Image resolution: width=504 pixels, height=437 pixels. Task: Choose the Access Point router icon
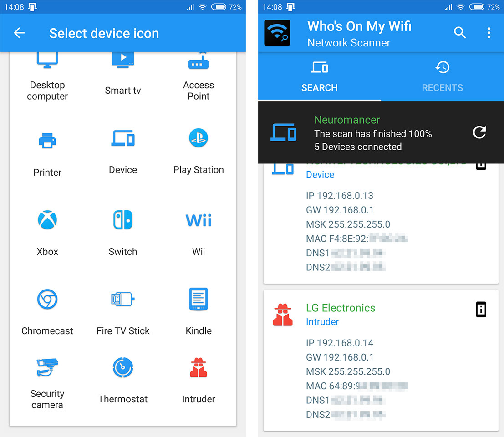199,61
